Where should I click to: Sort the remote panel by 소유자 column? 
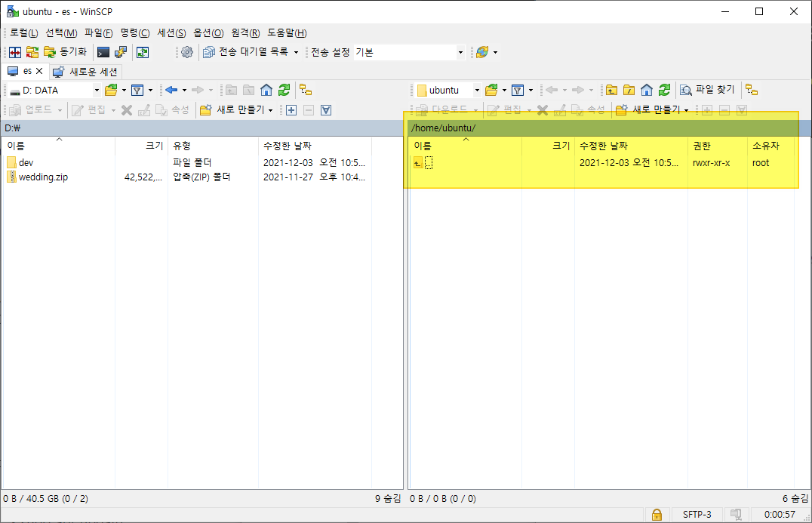tap(770, 146)
